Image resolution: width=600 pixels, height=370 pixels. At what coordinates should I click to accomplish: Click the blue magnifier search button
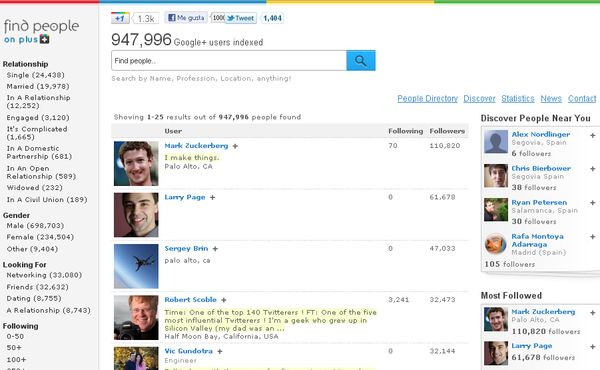coord(361,60)
